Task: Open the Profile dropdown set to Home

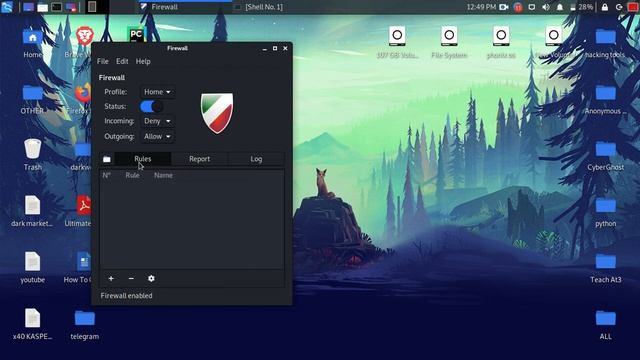Action: click(157, 92)
